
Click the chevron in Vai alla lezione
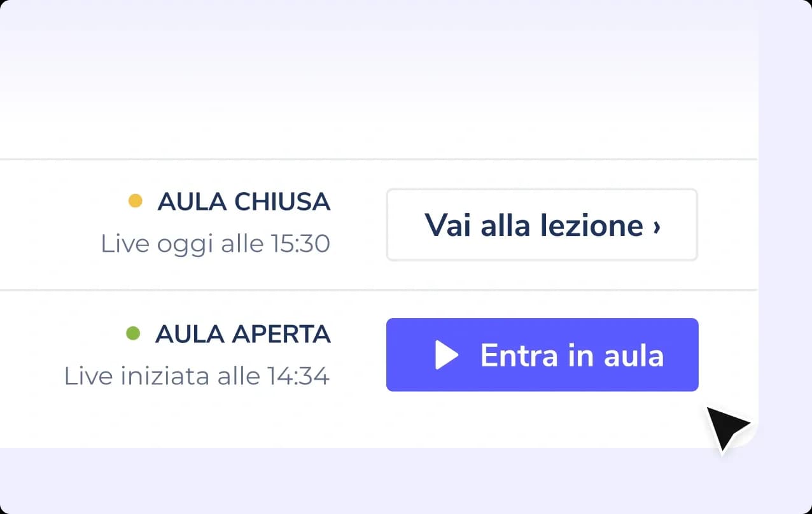click(x=657, y=226)
